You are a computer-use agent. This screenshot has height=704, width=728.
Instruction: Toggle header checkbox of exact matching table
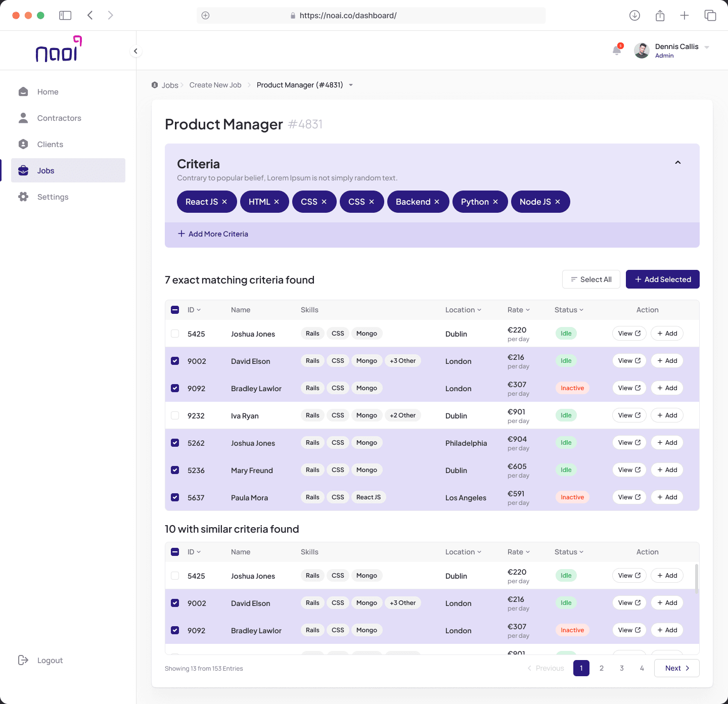pos(175,310)
